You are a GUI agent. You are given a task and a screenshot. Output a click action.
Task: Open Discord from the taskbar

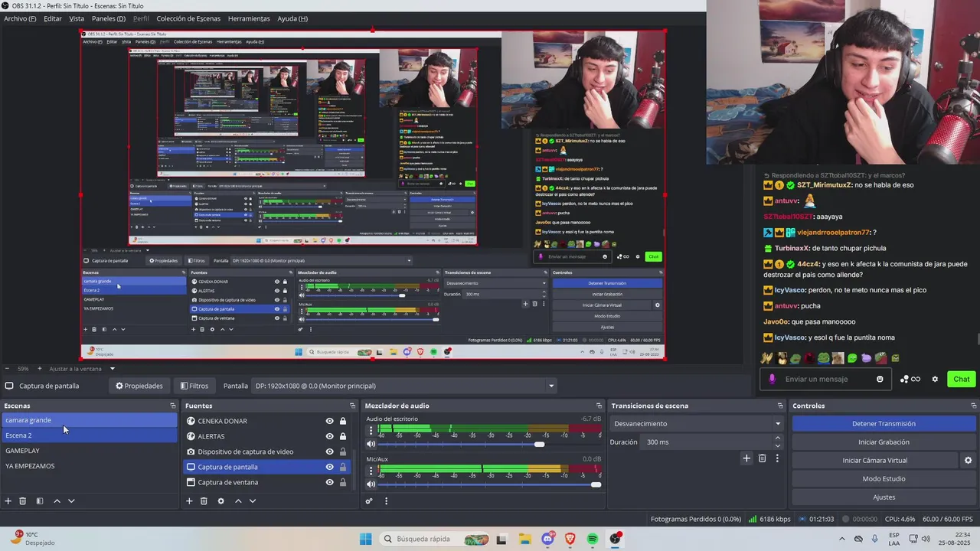(x=547, y=540)
